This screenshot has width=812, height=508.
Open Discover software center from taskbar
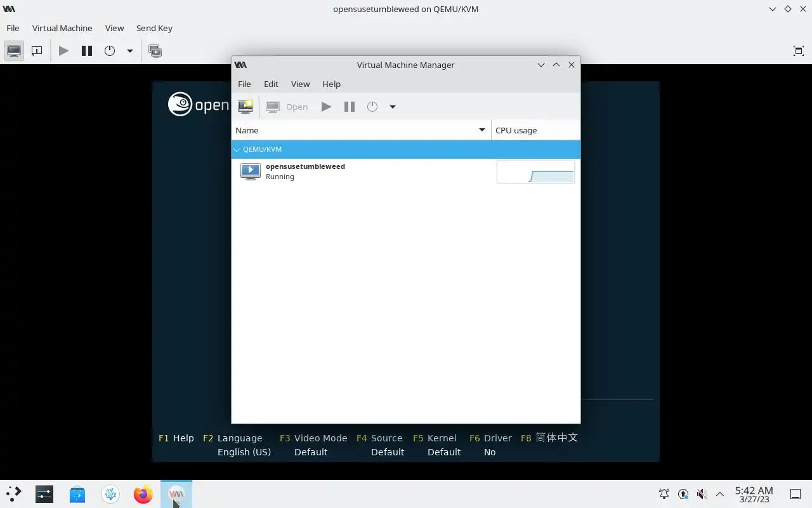77,494
